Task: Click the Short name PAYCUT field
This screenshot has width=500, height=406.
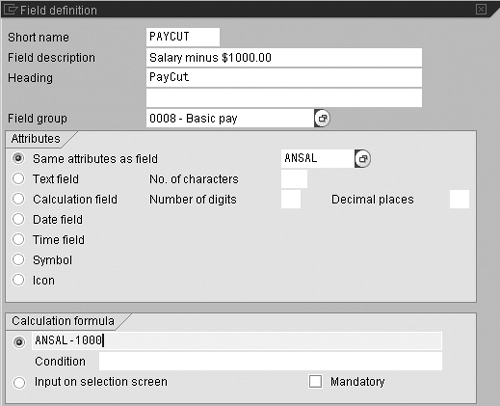Action: tap(183, 37)
